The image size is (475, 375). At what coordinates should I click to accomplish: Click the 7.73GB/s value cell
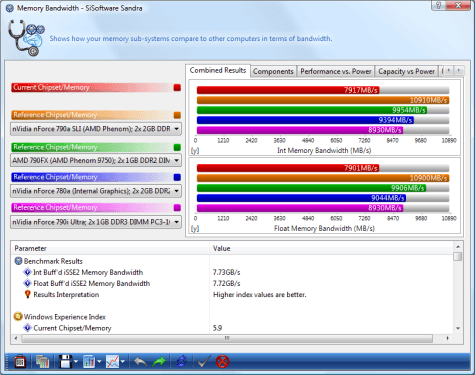227,272
